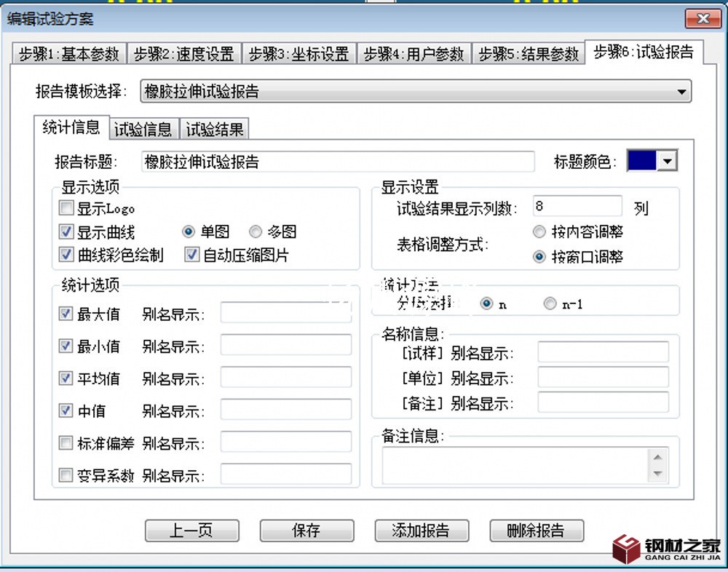Click the 报告标题 text field

pos(337,162)
